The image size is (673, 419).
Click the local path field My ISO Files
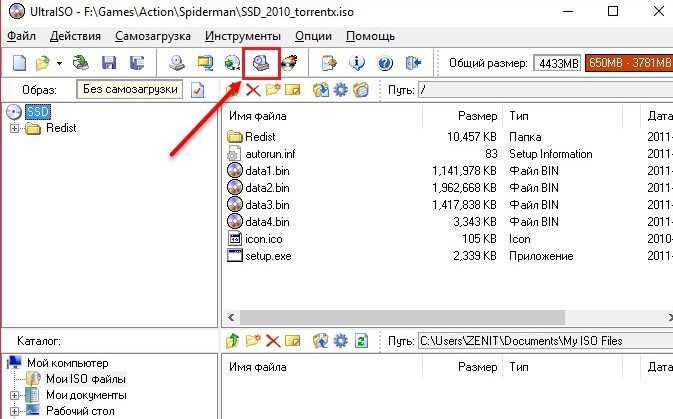tap(546, 341)
